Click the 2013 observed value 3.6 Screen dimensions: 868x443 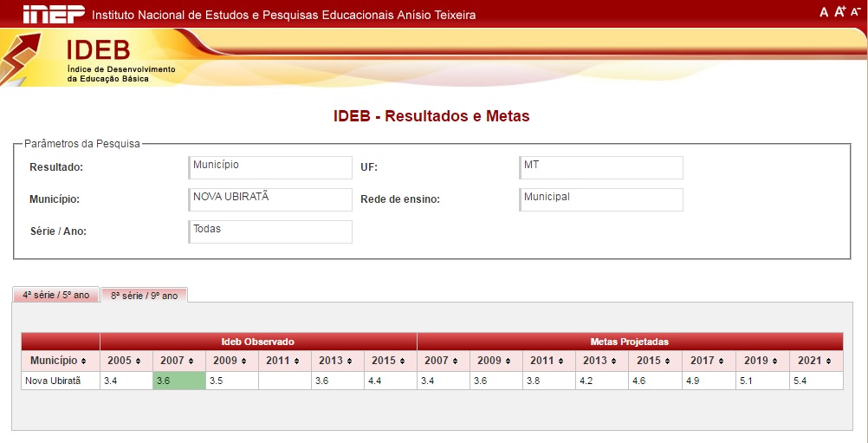click(338, 381)
